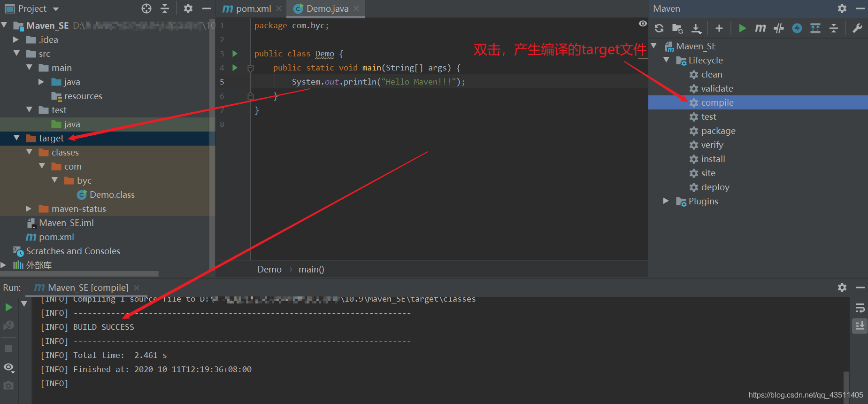Click scroll to end console icon

(x=860, y=326)
